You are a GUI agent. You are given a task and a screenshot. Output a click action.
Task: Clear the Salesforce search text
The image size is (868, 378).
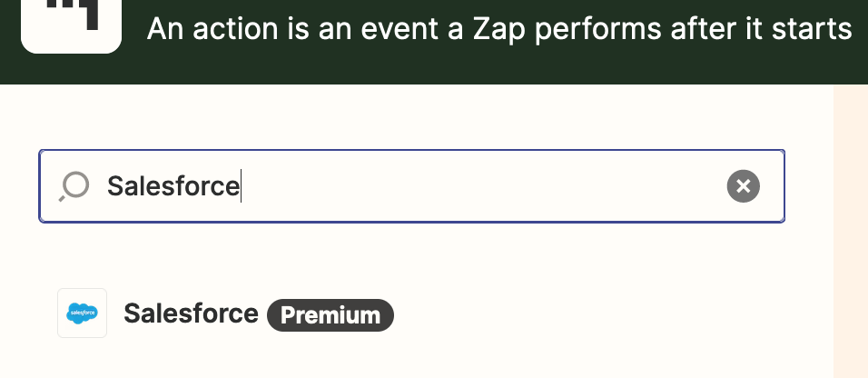pos(743,186)
